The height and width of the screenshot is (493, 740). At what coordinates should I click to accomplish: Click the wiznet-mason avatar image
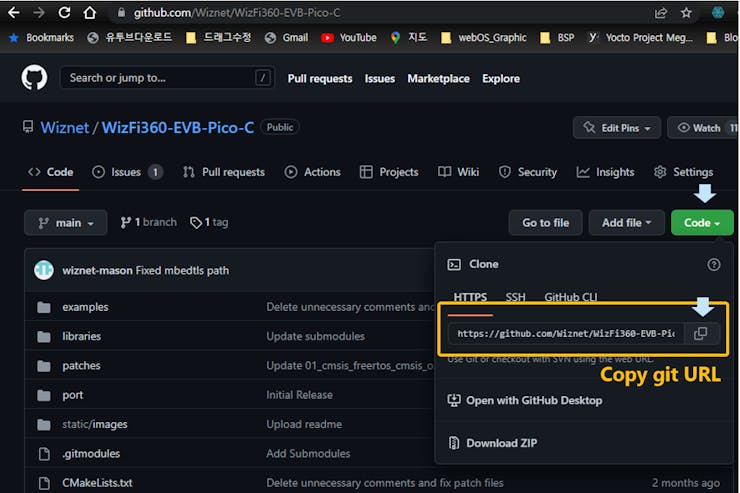pos(44,270)
